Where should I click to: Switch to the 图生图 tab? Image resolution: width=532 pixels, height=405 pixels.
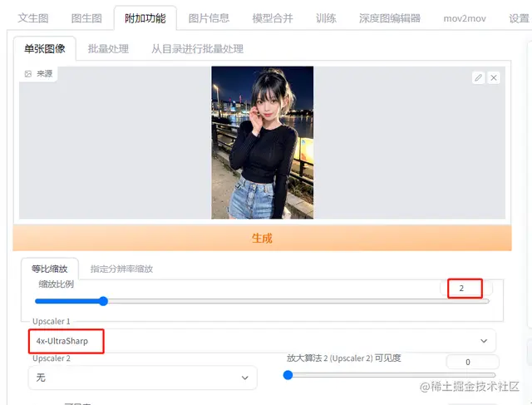click(86, 18)
